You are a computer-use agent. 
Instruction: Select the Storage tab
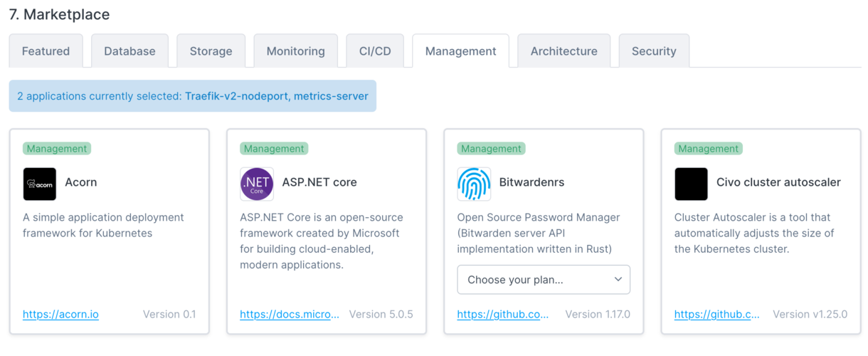click(x=211, y=51)
